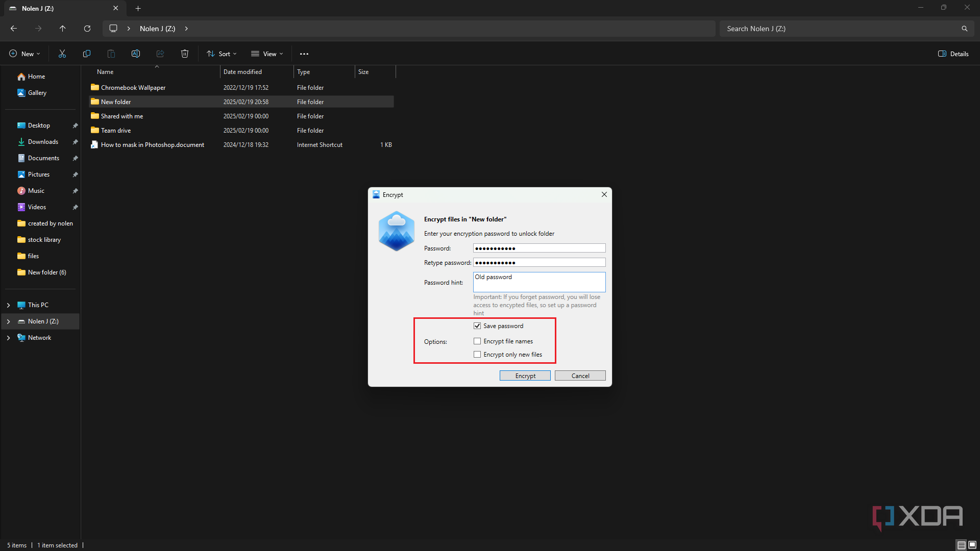The height and width of the screenshot is (551, 980).
Task: Click the Cut scissors icon in toolbar
Action: [62, 54]
